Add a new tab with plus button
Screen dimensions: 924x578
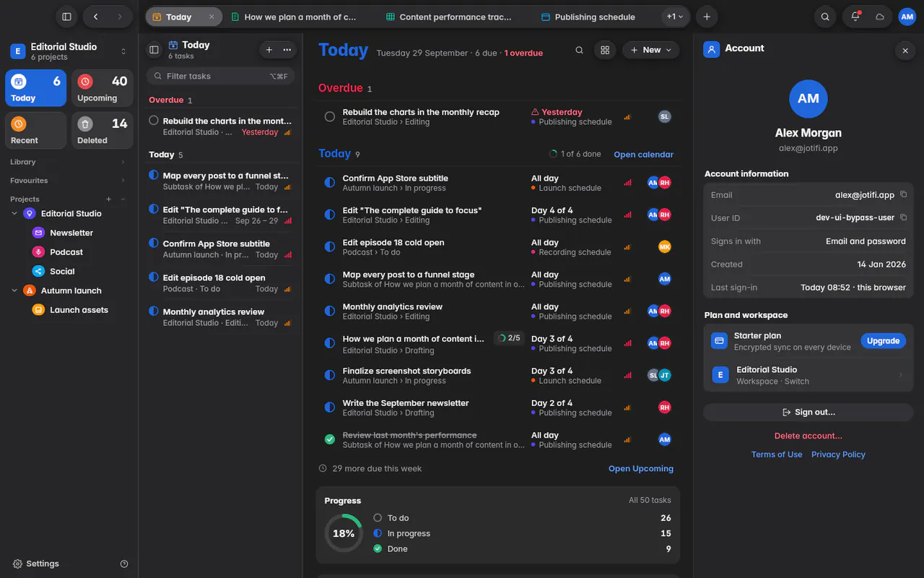tap(707, 17)
